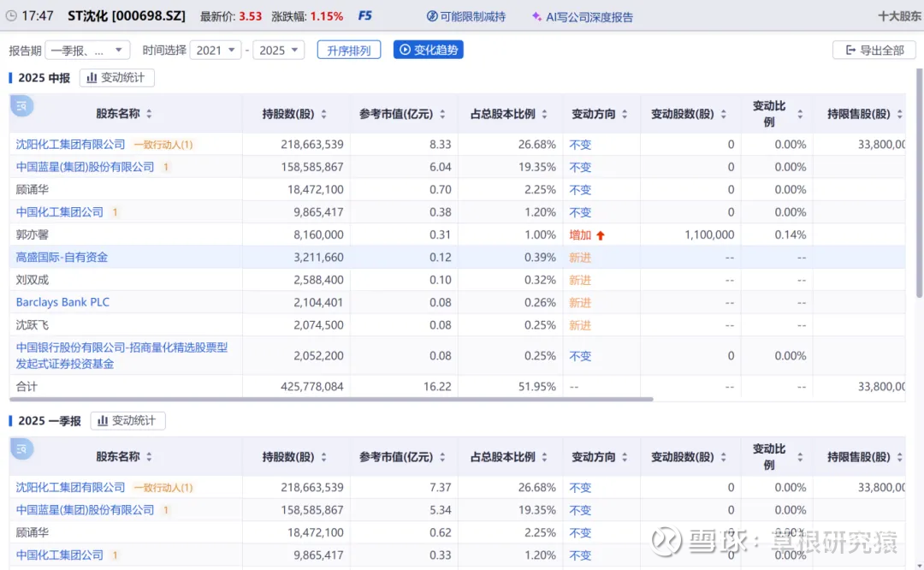Sort by 持股数(股) in the 中报 table
The height and width of the screenshot is (570, 924).
coord(323,114)
